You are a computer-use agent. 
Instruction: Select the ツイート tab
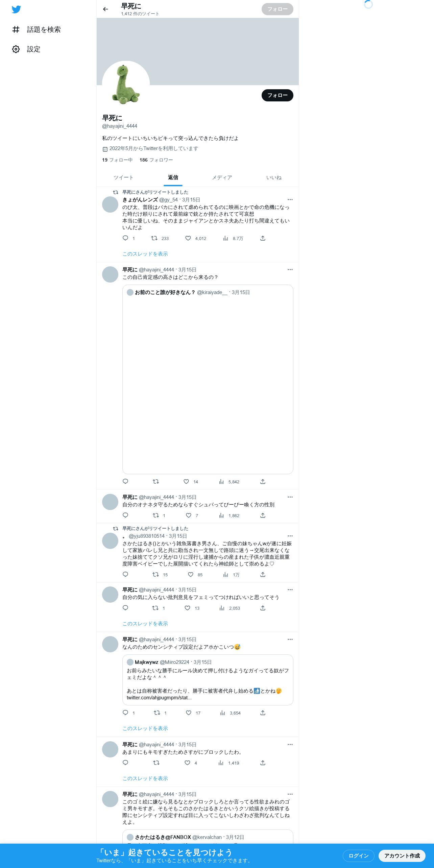click(x=123, y=177)
